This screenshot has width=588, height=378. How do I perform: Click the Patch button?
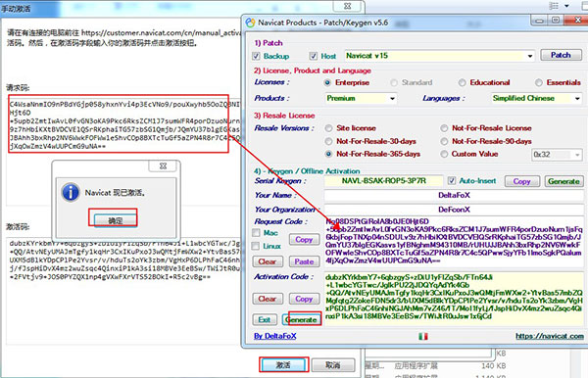[561, 55]
